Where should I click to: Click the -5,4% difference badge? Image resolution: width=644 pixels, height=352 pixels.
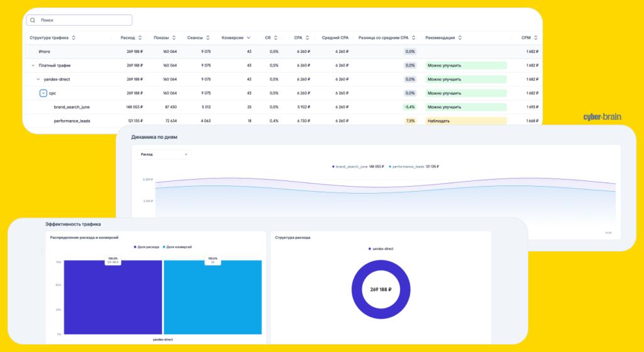click(409, 107)
